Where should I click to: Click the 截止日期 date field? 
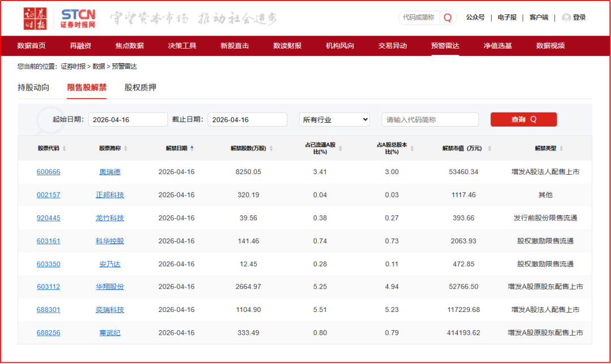247,119
